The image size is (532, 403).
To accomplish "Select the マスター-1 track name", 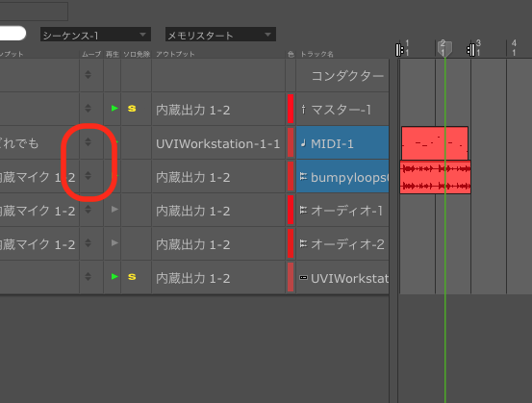I will [341, 110].
